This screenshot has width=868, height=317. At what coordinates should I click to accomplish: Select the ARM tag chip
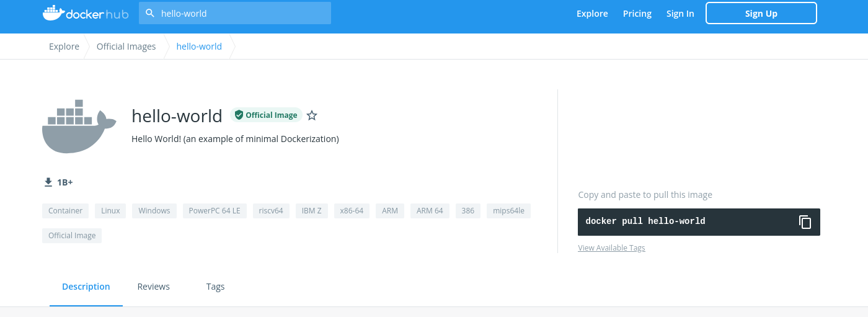tap(390, 211)
